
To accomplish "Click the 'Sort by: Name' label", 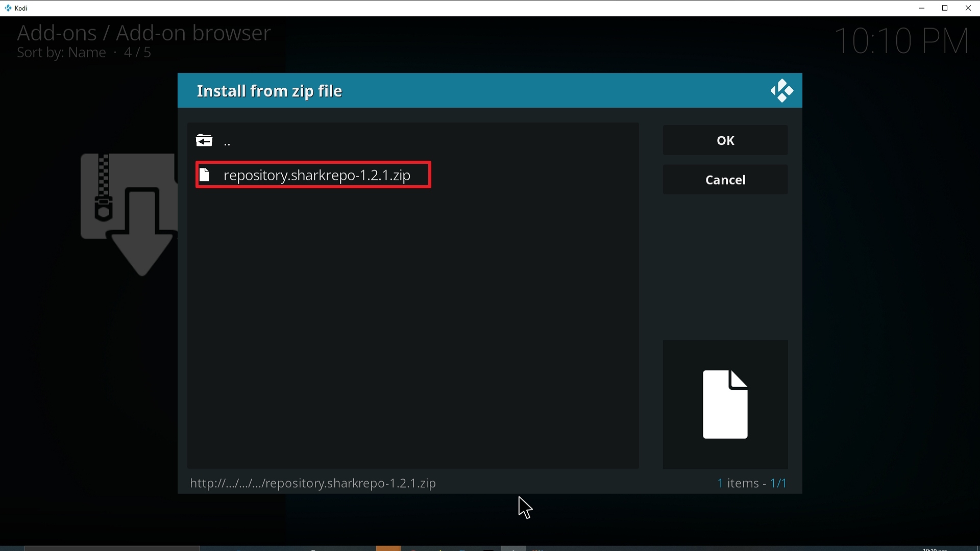I will (61, 53).
